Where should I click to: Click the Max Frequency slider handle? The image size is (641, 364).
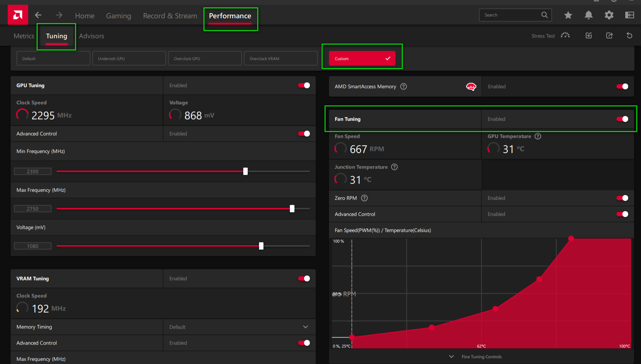click(292, 209)
